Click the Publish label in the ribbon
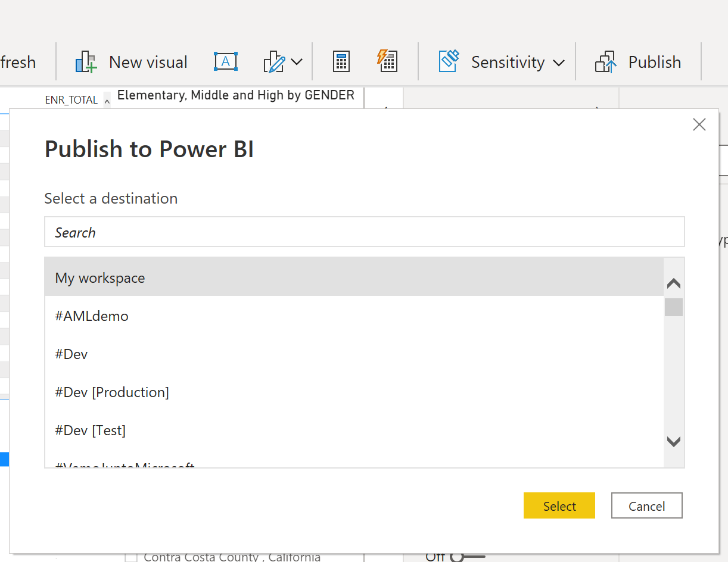The width and height of the screenshot is (728, 562). (x=655, y=62)
